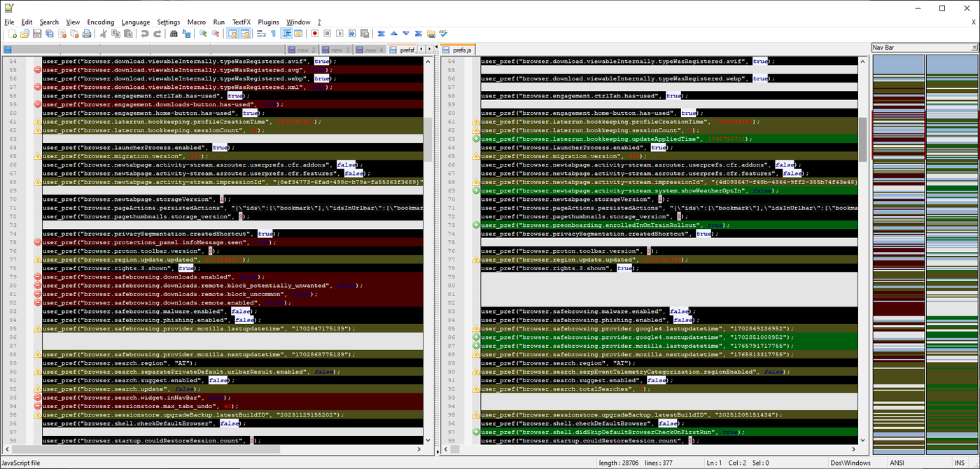Click the Save All toolbar icon
The width and height of the screenshot is (980, 469).
(50, 34)
